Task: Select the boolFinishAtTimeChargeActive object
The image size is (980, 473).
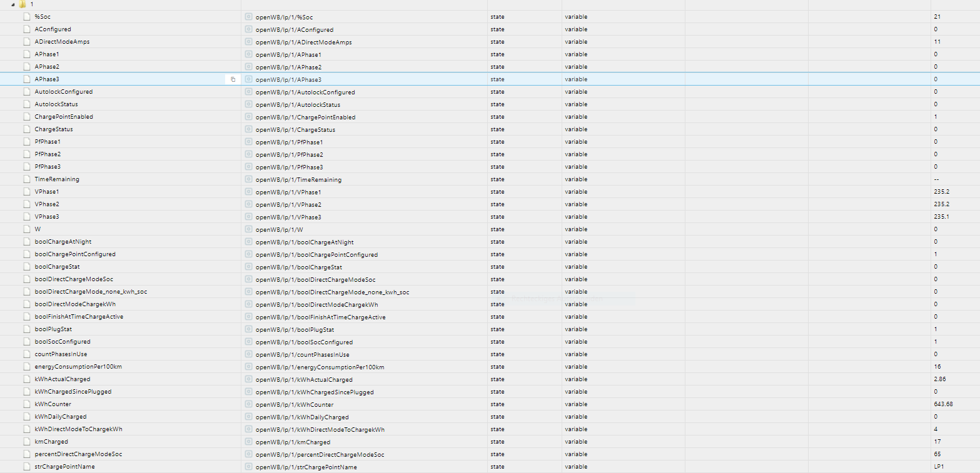Action: 79,317
